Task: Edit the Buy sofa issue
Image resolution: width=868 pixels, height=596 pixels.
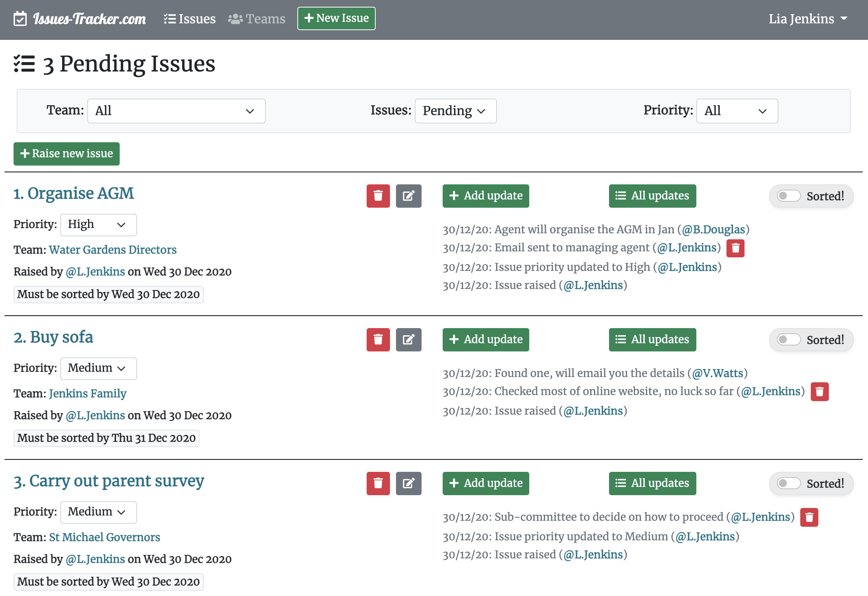Action: pos(408,339)
